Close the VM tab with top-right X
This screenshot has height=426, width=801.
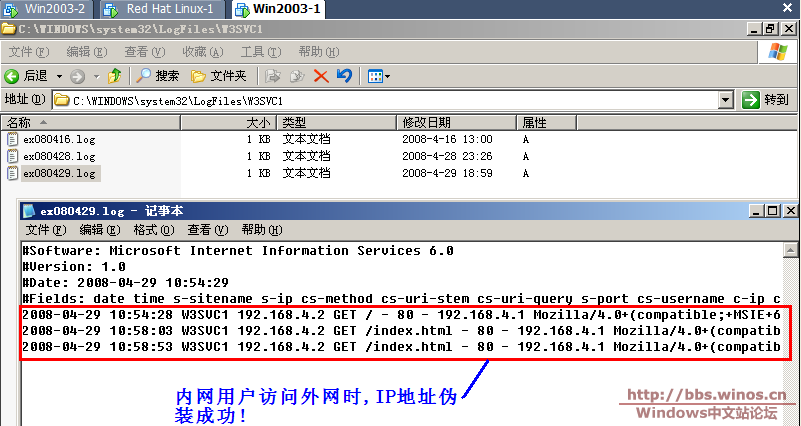(x=787, y=8)
